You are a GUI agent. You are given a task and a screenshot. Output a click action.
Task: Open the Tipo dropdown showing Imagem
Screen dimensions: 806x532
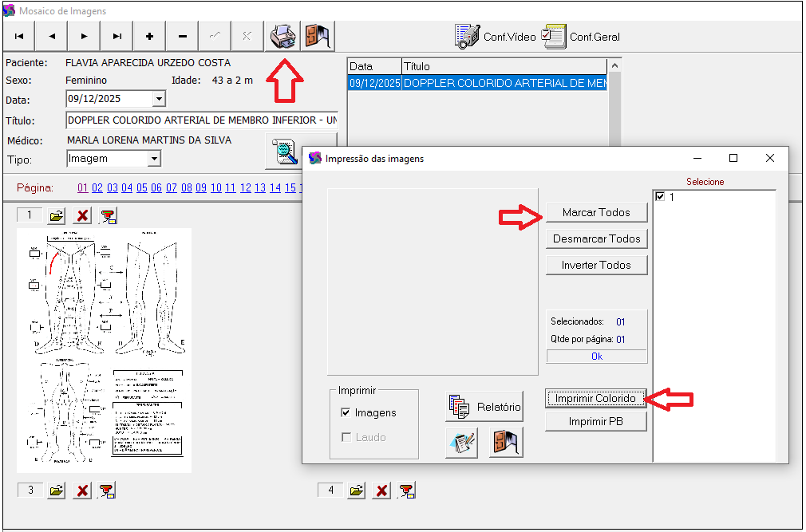point(154,159)
